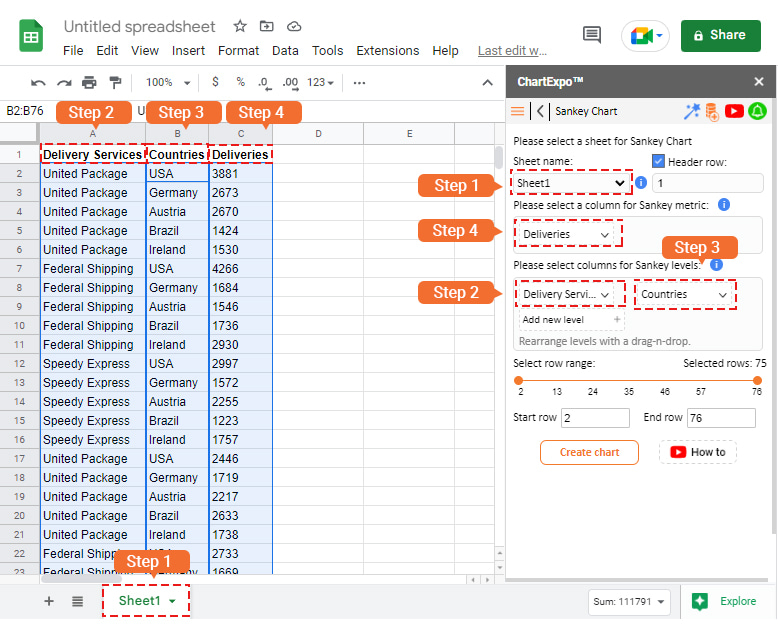Open the Deliveries metric dropdown
Image resolution: width=778 pixels, height=636 pixels.
pyautogui.click(x=566, y=234)
